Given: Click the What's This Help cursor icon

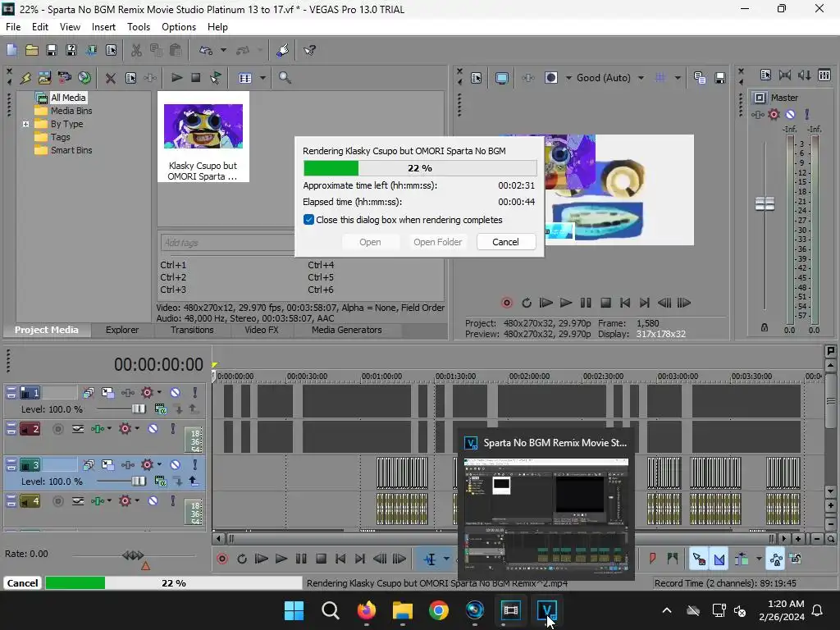Looking at the screenshot, I should tap(309, 50).
